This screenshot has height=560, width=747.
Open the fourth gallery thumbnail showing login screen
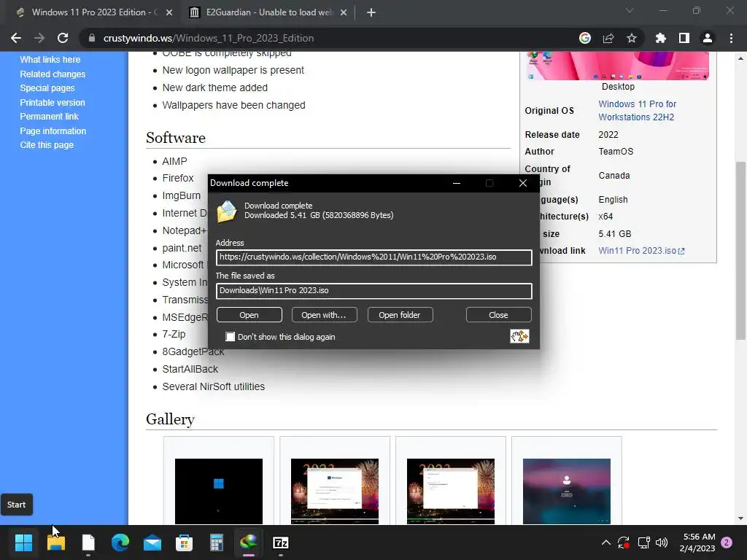coord(566,491)
